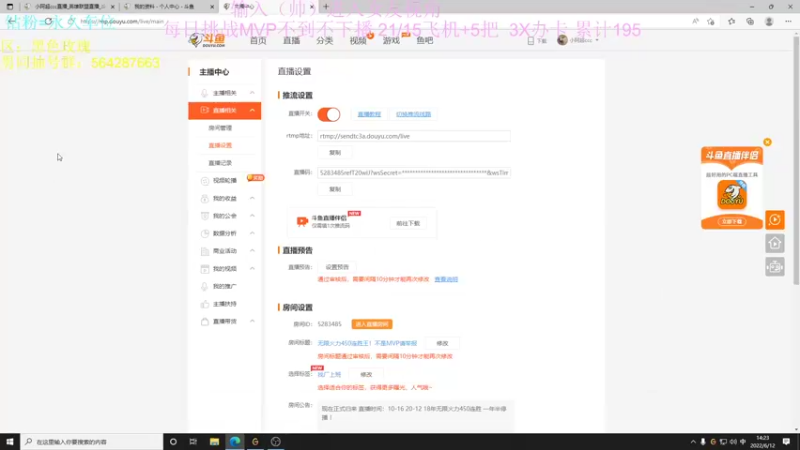Open 游戏 in the top navigation

pyautogui.click(x=391, y=40)
